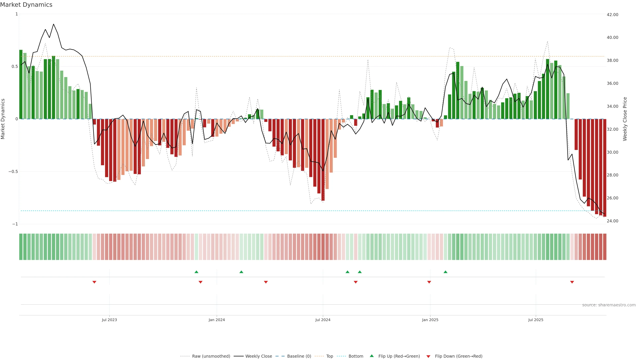644x362 pixels.
Task: Click the Market Dynamics chart title
Action: tap(26, 5)
